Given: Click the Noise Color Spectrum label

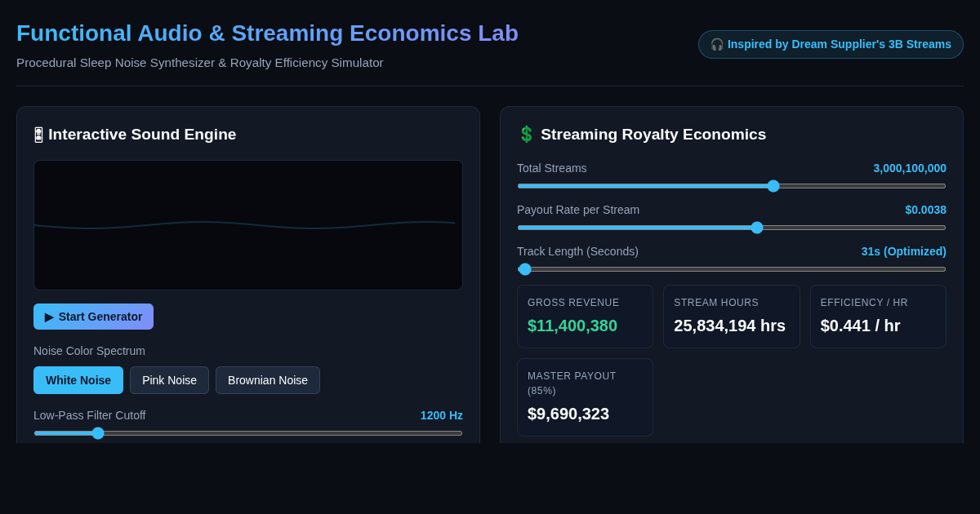Looking at the screenshot, I should (89, 351).
